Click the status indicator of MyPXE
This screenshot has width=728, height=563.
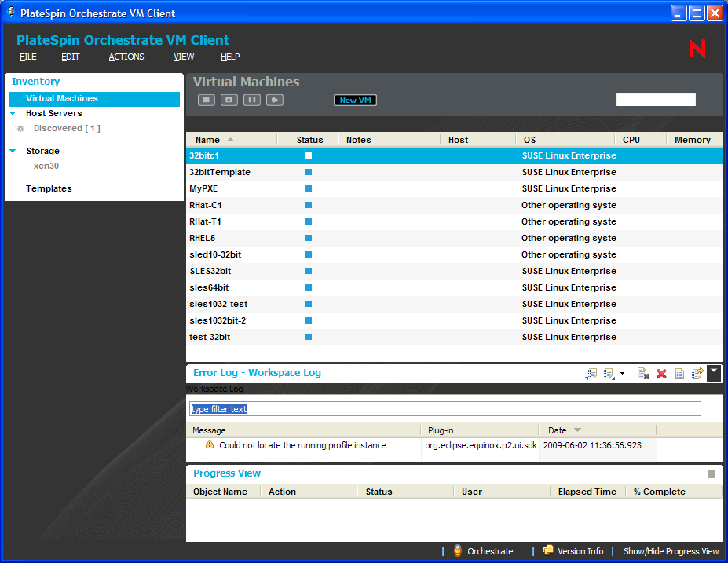tap(309, 188)
